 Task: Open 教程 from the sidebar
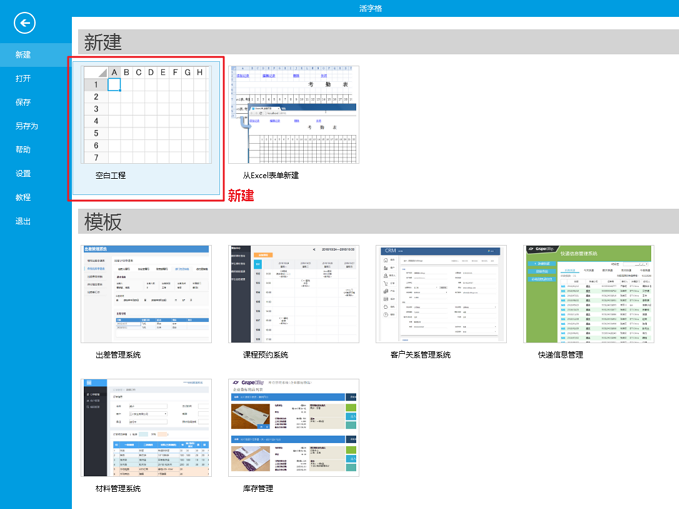(23, 198)
